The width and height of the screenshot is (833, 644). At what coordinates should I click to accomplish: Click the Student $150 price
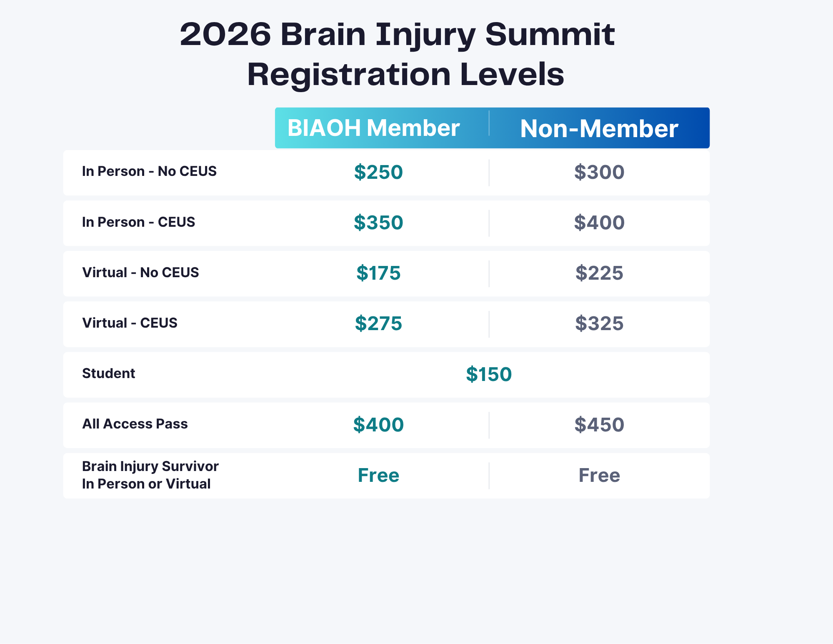(x=489, y=374)
